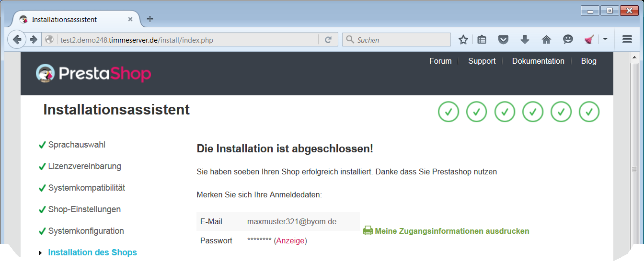This screenshot has height=263, width=644.
Task: Click fifth green progress checkmark circle
Action: (561, 112)
